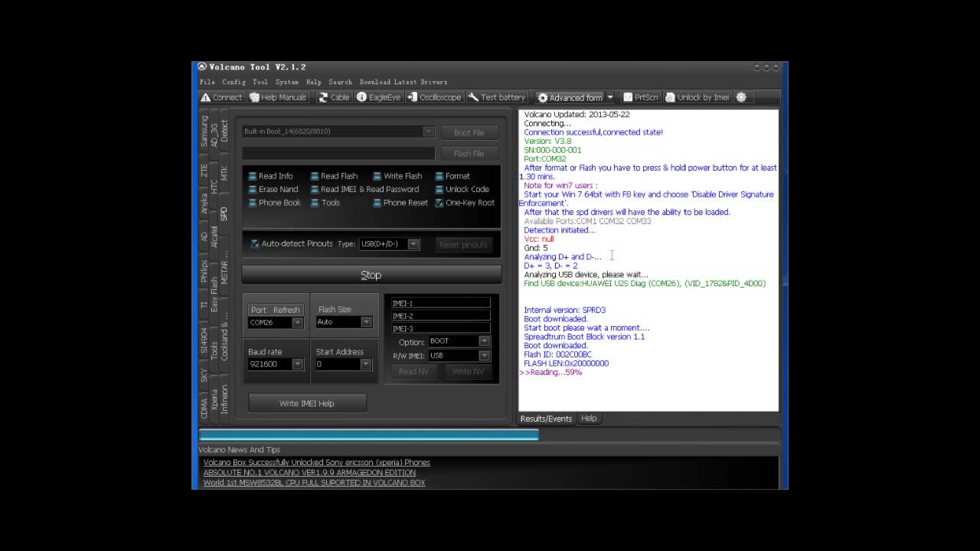Open the Sony ericsson Xperia unlock news link

[x=317, y=462]
